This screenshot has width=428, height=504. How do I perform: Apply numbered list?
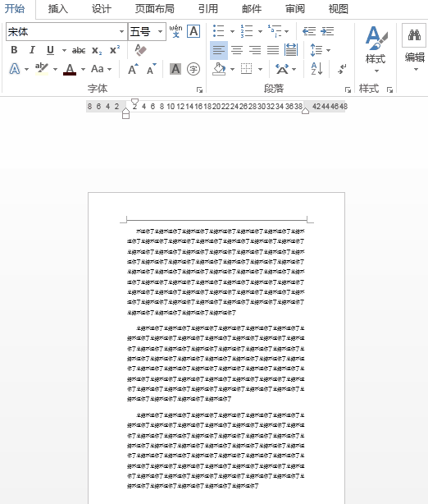(247, 31)
